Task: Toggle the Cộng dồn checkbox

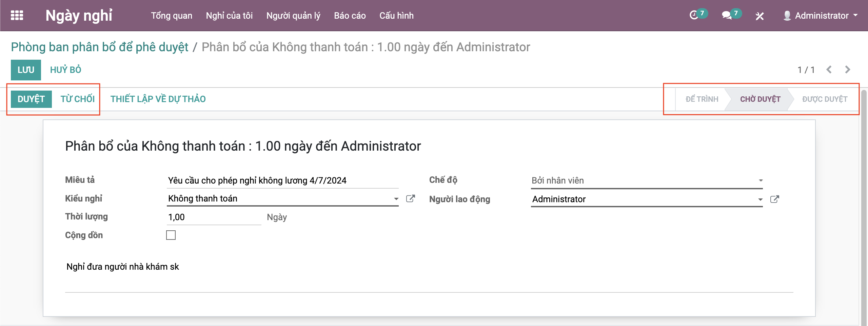Action: click(171, 235)
